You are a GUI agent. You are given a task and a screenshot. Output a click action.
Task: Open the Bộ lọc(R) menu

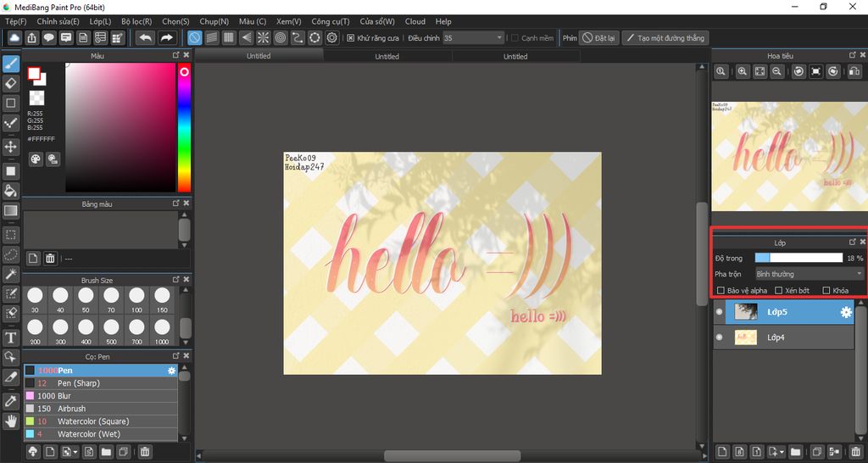pyautogui.click(x=136, y=21)
